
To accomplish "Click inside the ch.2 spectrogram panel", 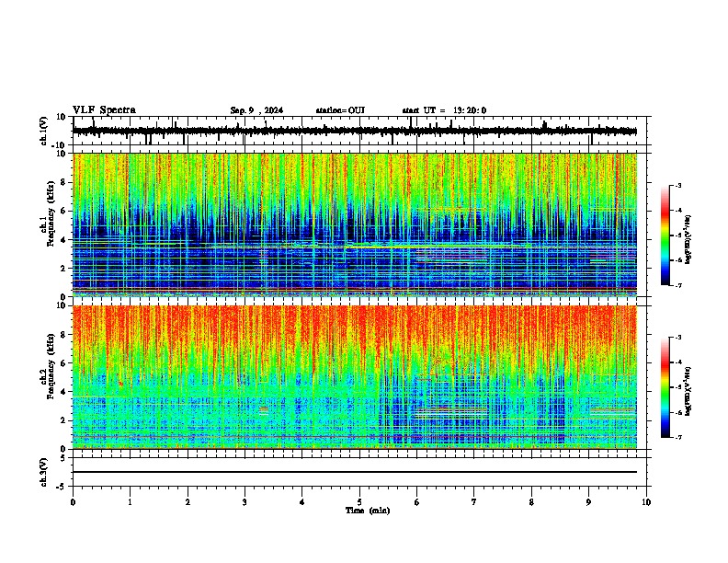I will tap(355, 377).
